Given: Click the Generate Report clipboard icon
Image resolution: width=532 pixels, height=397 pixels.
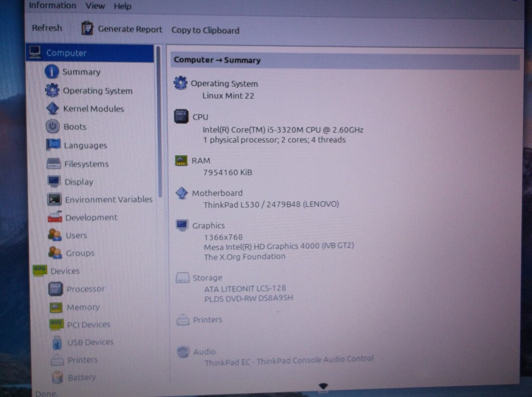Looking at the screenshot, I should pos(87,29).
